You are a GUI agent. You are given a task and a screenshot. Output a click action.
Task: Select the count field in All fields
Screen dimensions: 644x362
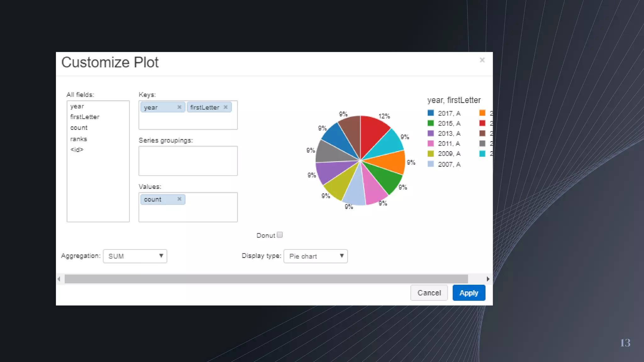tap(79, 128)
